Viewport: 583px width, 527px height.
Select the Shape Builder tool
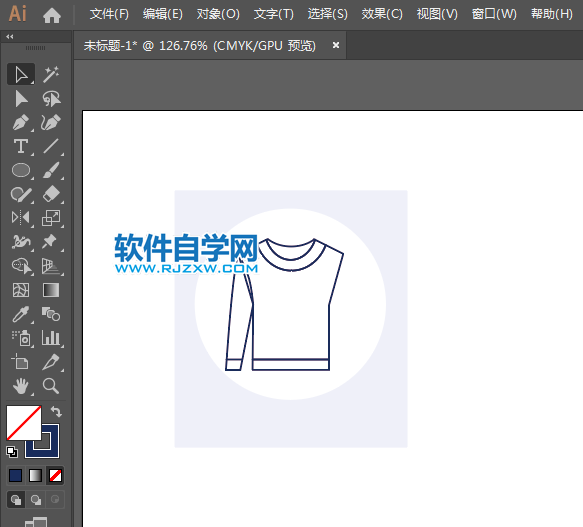click(x=21, y=266)
